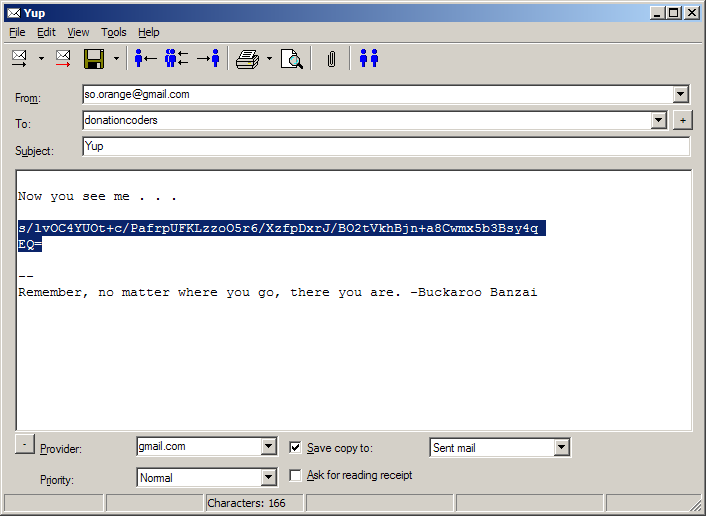Viewport: 706px width, 516px height.
Task: Attach a file with paperclip icon
Action: 331,59
